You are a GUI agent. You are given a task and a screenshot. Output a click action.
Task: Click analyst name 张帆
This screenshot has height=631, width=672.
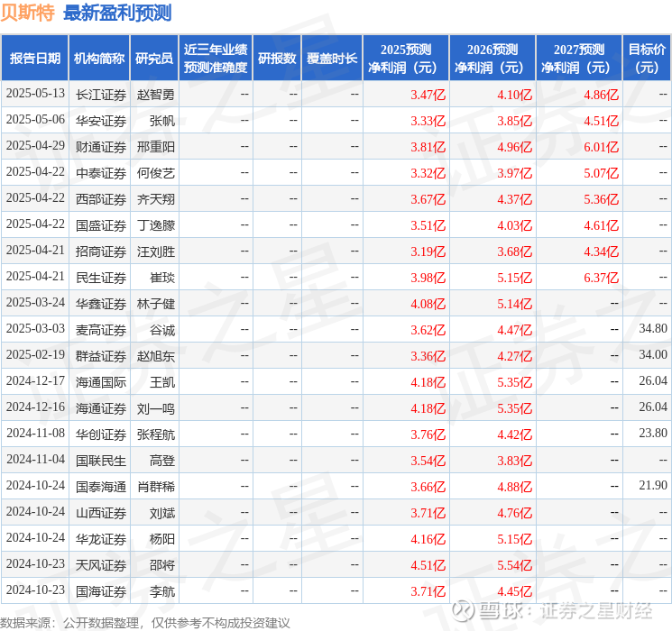coord(162,121)
